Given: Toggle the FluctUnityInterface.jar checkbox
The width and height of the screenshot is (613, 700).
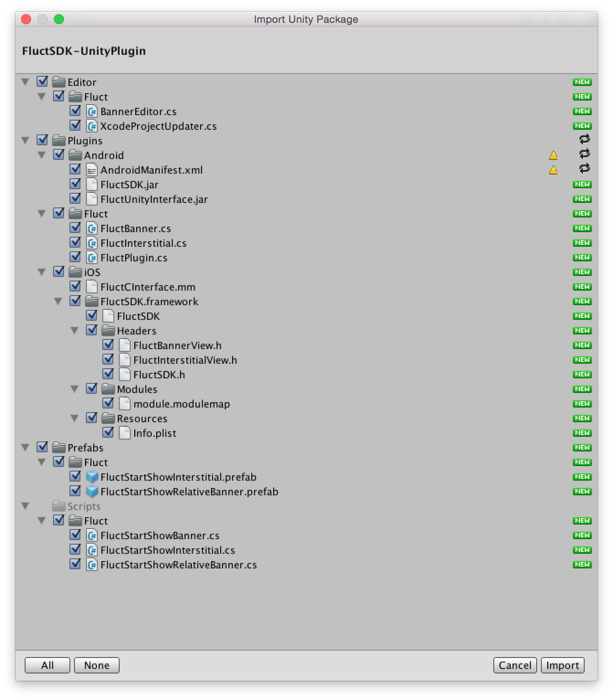Looking at the screenshot, I should 75,199.
